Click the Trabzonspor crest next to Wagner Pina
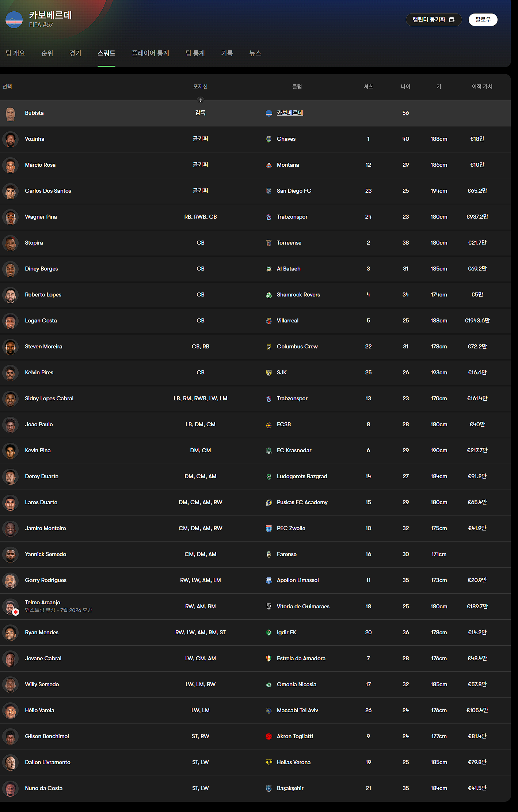 pyautogui.click(x=269, y=217)
